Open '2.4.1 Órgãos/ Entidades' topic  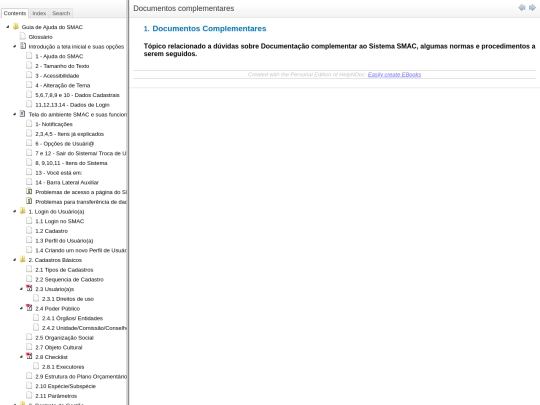point(72,318)
